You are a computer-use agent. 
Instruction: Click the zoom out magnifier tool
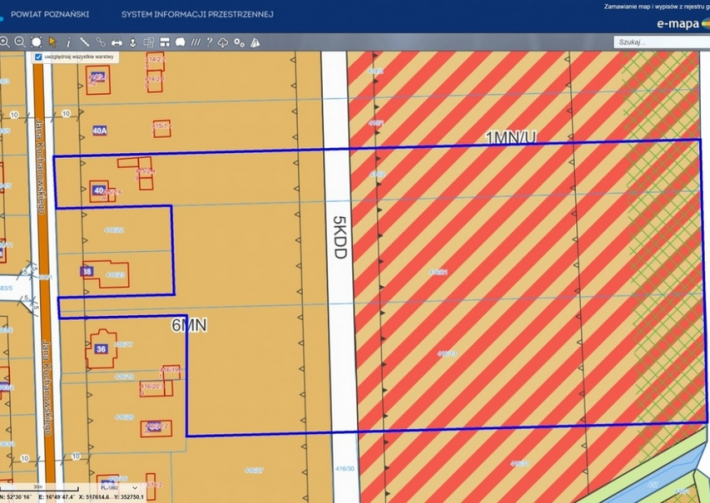pos(20,42)
